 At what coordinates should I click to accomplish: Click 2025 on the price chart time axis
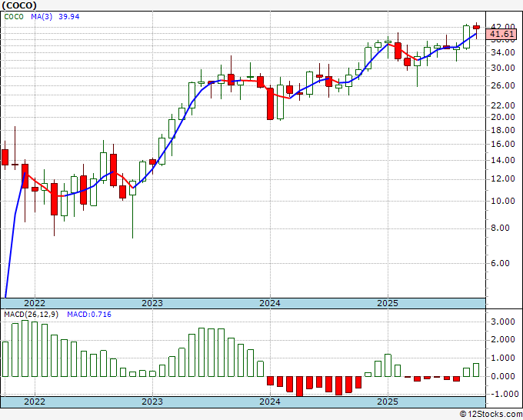click(x=388, y=303)
